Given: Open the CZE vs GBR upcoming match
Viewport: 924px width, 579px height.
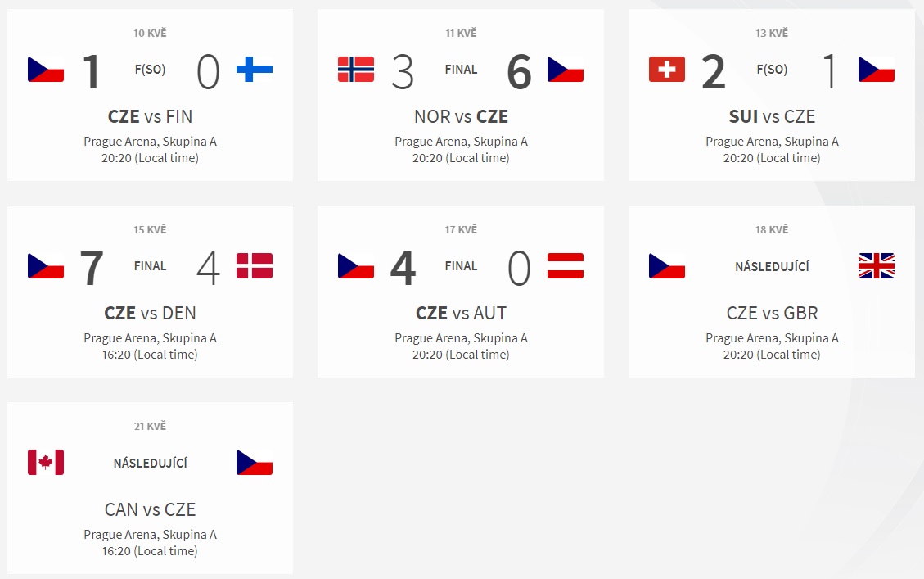Looking at the screenshot, I should coord(772,313).
